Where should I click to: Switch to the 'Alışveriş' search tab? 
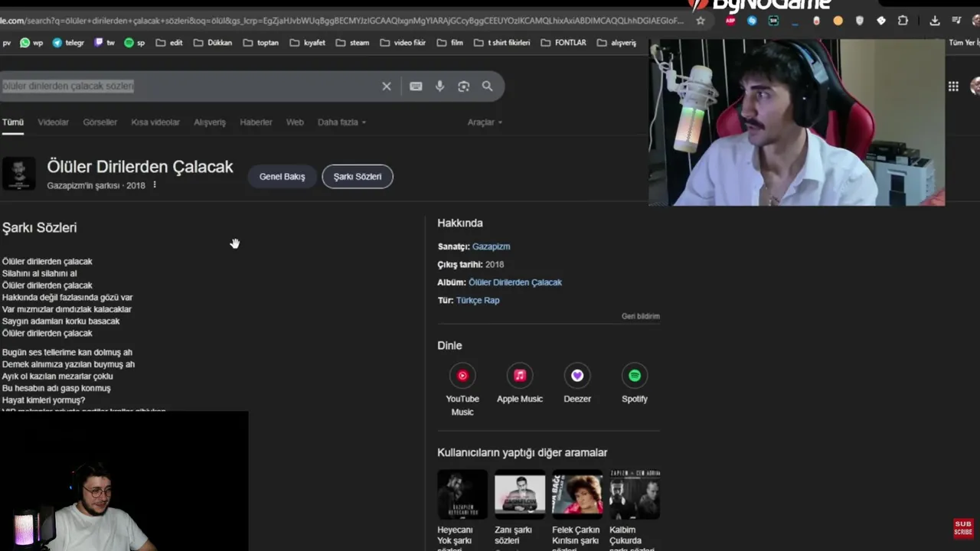point(210,122)
